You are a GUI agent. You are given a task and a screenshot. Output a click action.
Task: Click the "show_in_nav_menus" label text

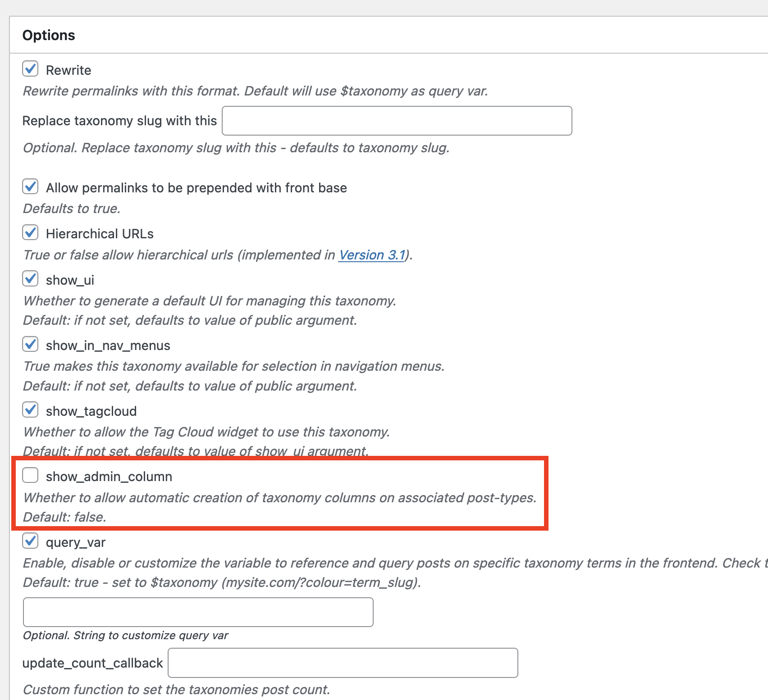pyautogui.click(x=108, y=345)
